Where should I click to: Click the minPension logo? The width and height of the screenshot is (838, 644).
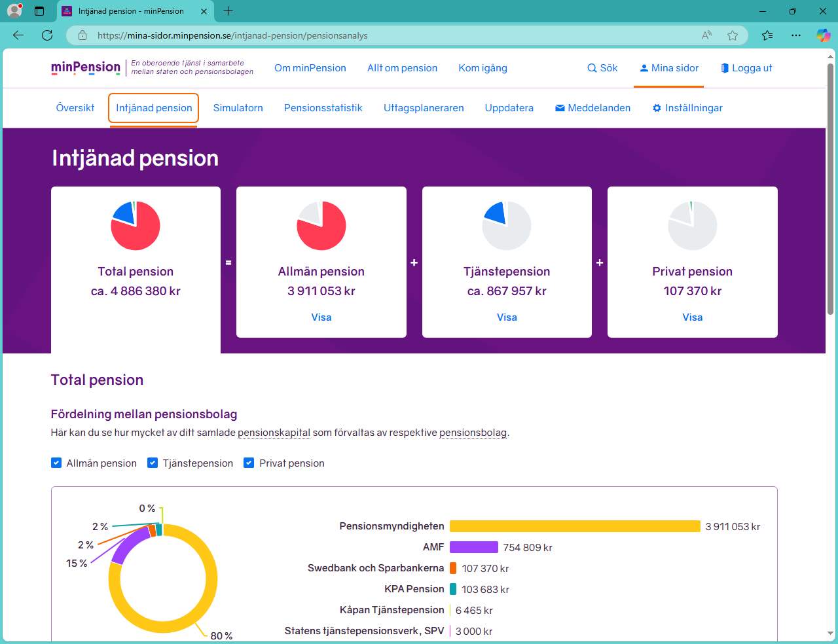click(86, 67)
